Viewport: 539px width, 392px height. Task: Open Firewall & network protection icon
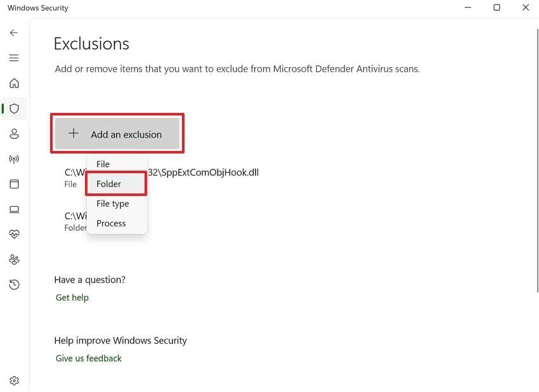(14, 159)
